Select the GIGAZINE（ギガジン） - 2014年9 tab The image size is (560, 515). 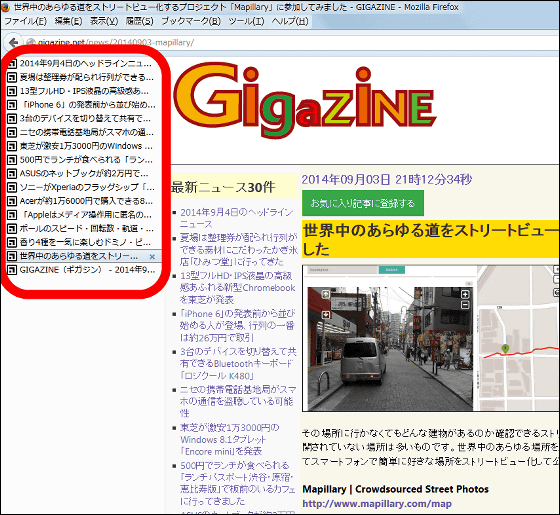point(84,270)
